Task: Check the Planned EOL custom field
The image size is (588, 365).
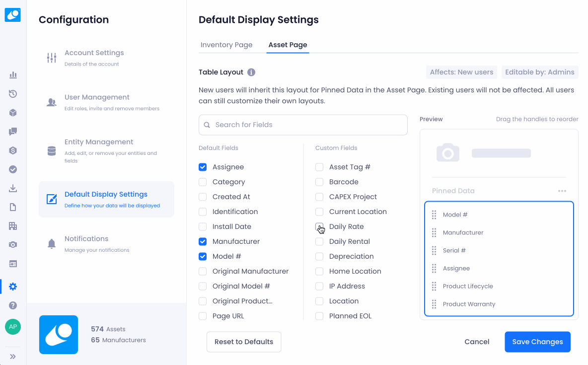Action: pyautogui.click(x=319, y=316)
